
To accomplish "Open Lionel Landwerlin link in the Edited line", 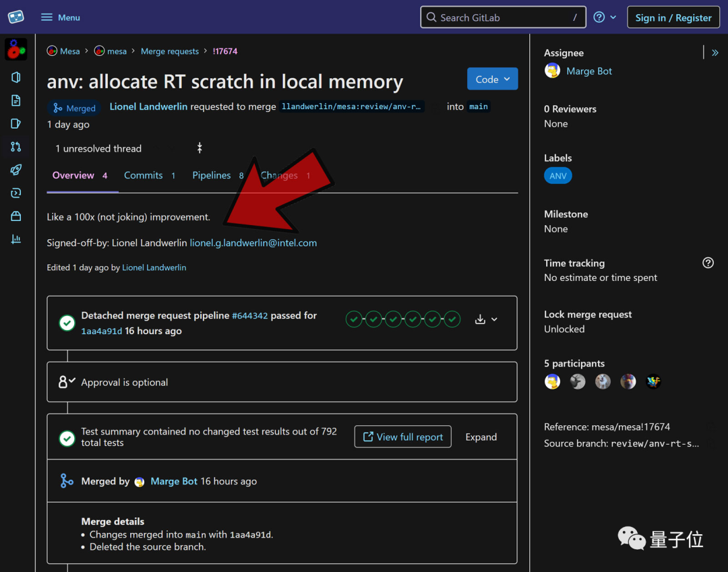I will pyautogui.click(x=154, y=267).
